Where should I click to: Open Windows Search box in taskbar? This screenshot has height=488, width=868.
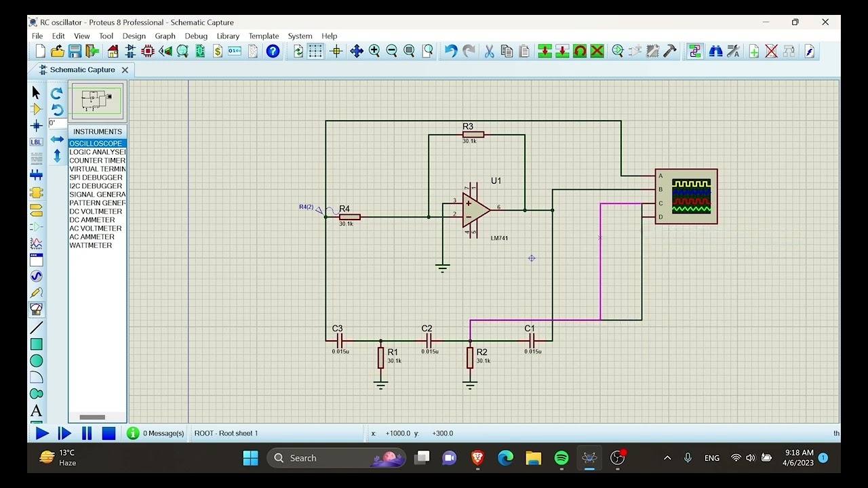pyautogui.click(x=335, y=458)
